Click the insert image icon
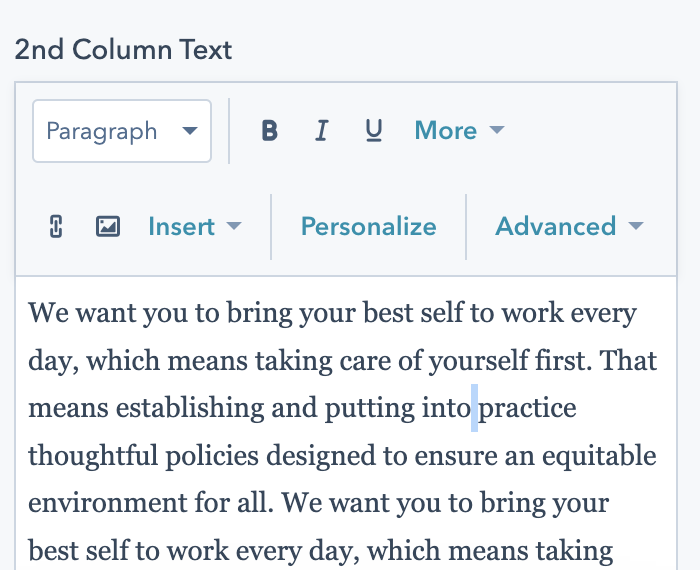 coord(108,226)
